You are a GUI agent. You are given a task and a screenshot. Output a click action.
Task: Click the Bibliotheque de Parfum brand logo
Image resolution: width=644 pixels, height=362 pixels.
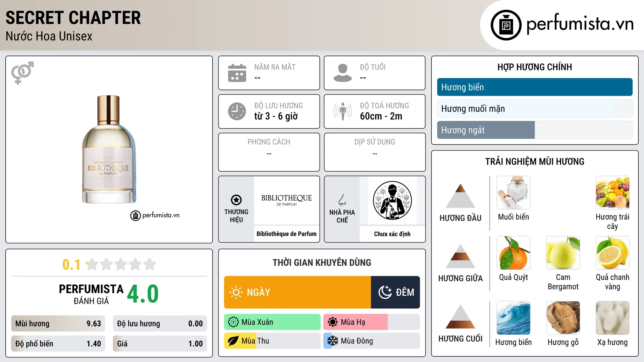286,200
